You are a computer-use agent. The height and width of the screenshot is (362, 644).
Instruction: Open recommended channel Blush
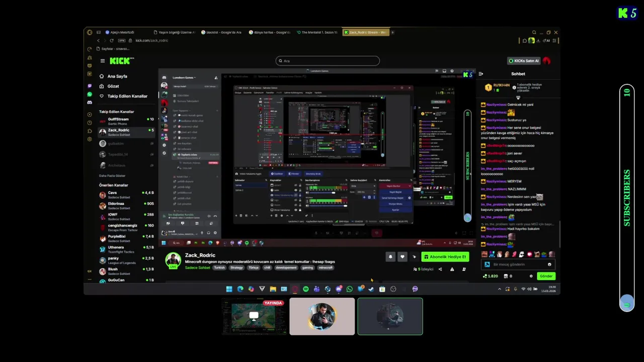pyautogui.click(x=127, y=271)
